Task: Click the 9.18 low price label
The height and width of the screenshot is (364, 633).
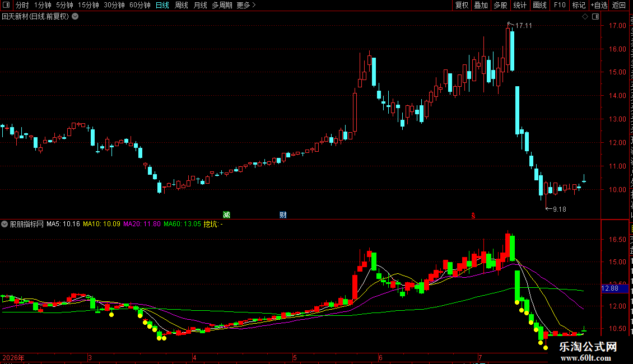Action: tap(560, 209)
